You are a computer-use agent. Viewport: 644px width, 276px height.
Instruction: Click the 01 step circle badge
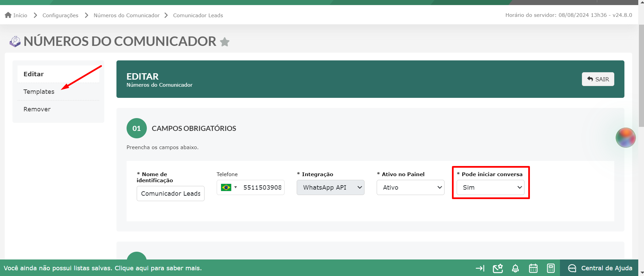[137, 128]
